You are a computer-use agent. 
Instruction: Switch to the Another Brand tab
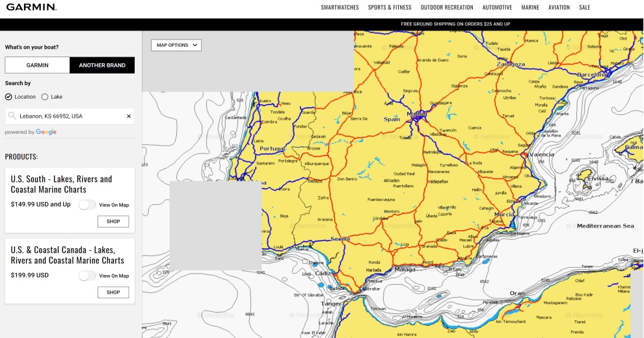(x=102, y=65)
